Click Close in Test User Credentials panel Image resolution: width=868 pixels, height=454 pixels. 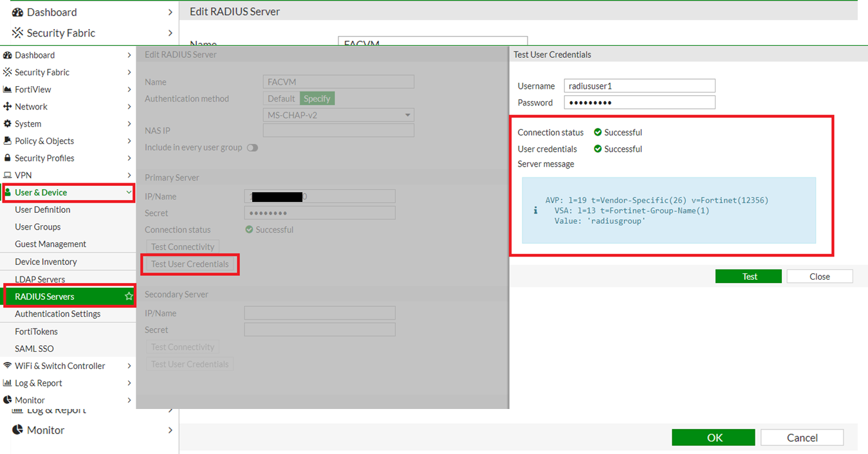tap(820, 277)
